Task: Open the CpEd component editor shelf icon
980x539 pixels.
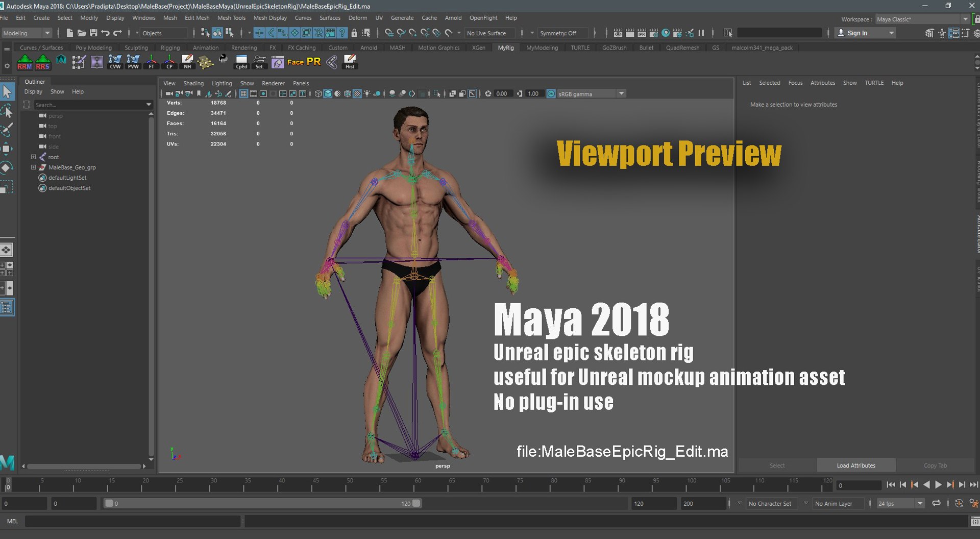Action: click(241, 62)
